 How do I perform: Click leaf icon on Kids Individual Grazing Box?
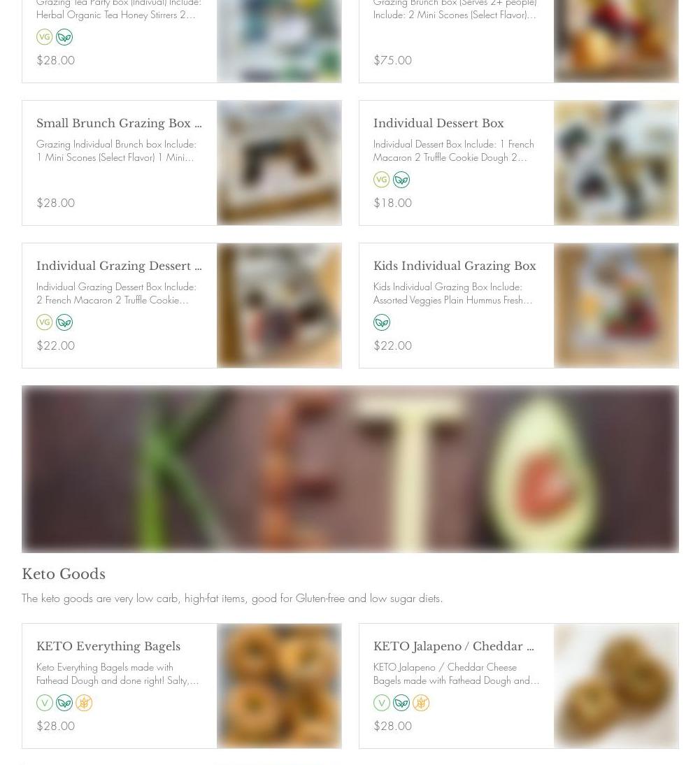[x=381, y=322]
